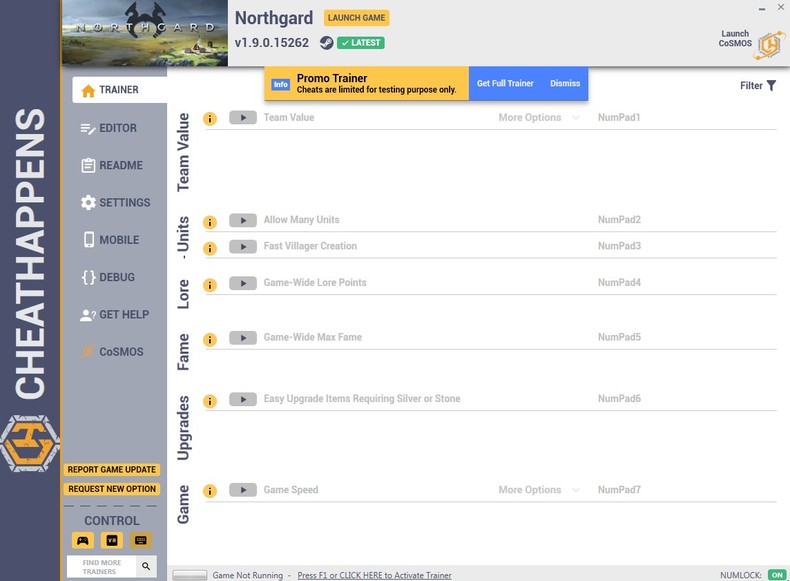
Task: Click the info icon beside Fast Villager Creation
Action: click(x=210, y=248)
